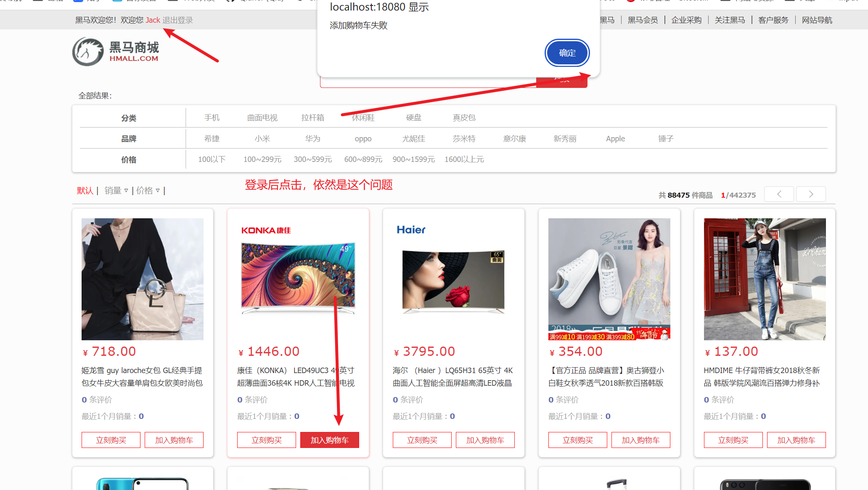Click 立刻购买 for the 354.00 sneakers
Image resolution: width=868 pixels, height=490 pixels.
click(x=578, y=440)
